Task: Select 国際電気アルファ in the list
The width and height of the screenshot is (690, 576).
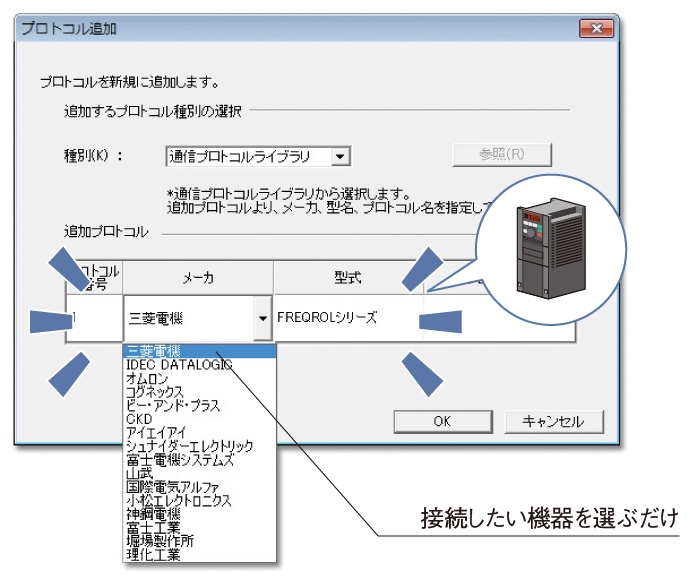Action: pyautogui.click(x=174, y=487)
